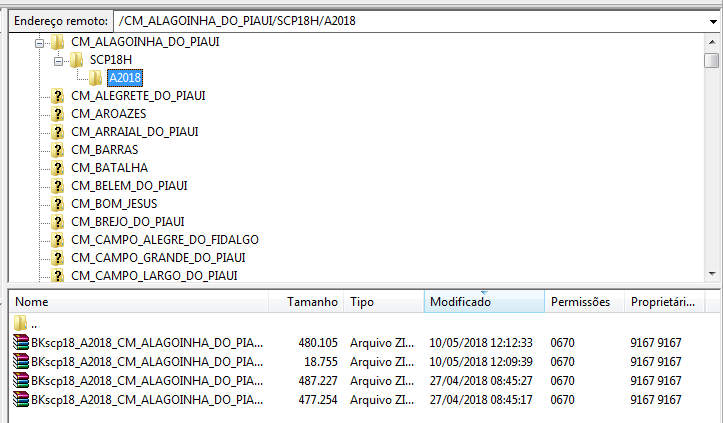
Task: Select CM_ARRAIAL_DO_PIAUI in the tree
Action: pos(135,132)
